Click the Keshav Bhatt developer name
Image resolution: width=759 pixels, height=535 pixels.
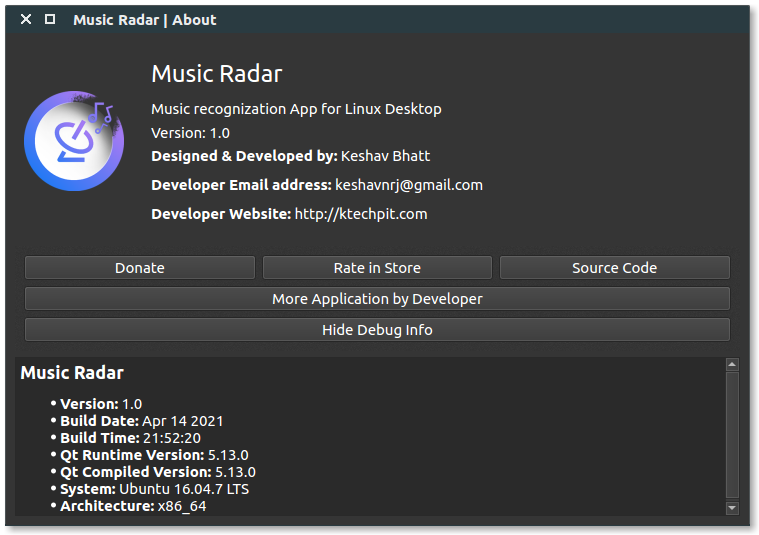pyautogui.click(x=385, y=156)
